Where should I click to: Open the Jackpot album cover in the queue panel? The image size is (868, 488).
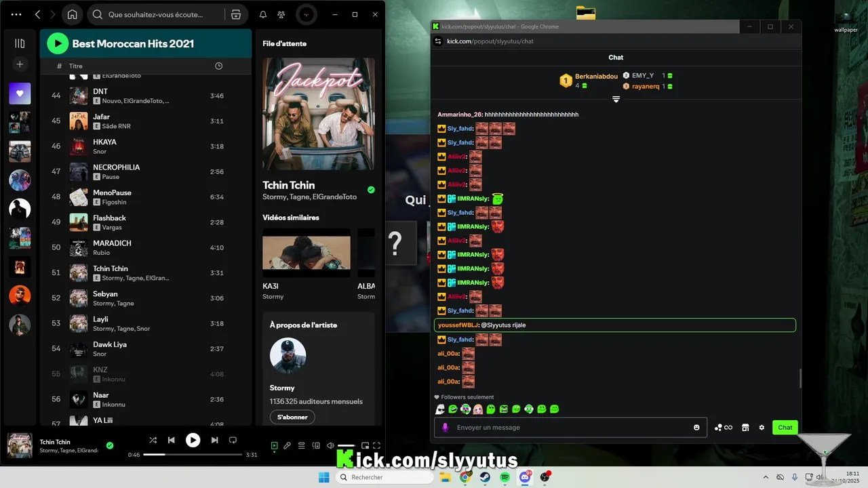(x=319, y=114)
